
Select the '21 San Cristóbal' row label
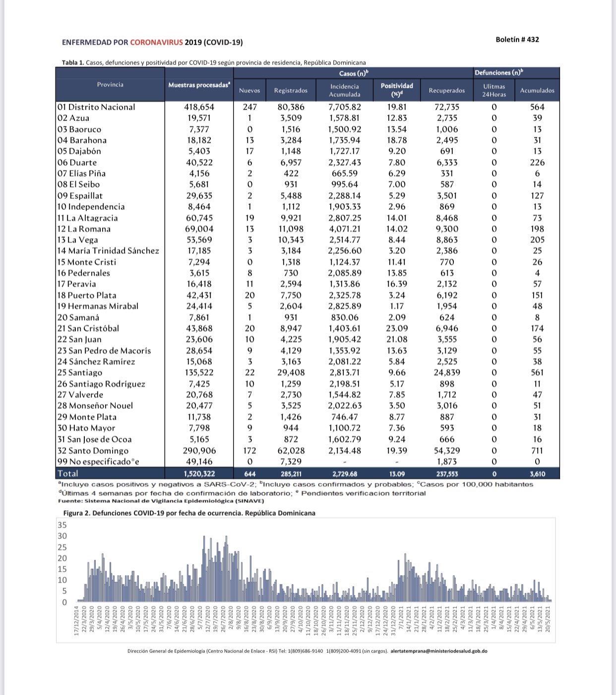point(88,329)
